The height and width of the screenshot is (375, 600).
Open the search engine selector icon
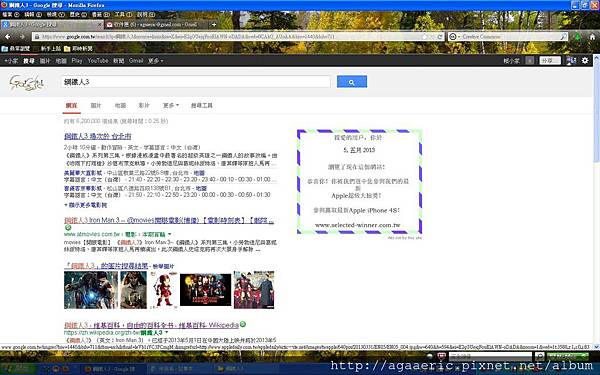453,37
